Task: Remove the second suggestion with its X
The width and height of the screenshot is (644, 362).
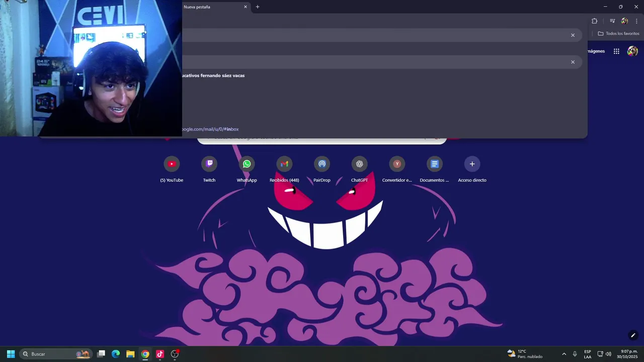Action: click(573, 62)
